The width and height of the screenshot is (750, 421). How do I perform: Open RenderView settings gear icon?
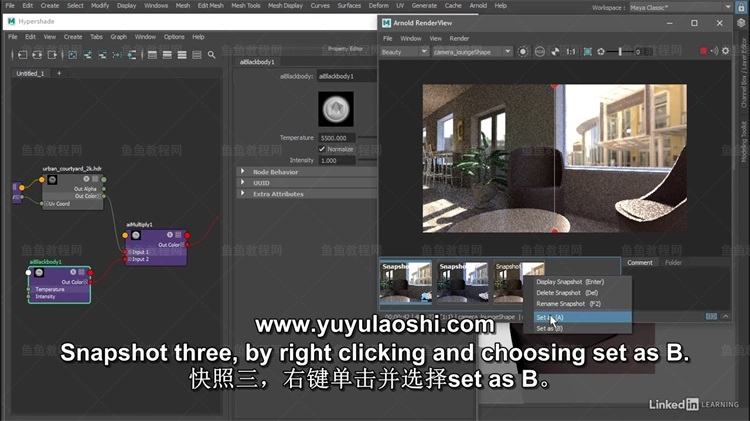(726, 51)
